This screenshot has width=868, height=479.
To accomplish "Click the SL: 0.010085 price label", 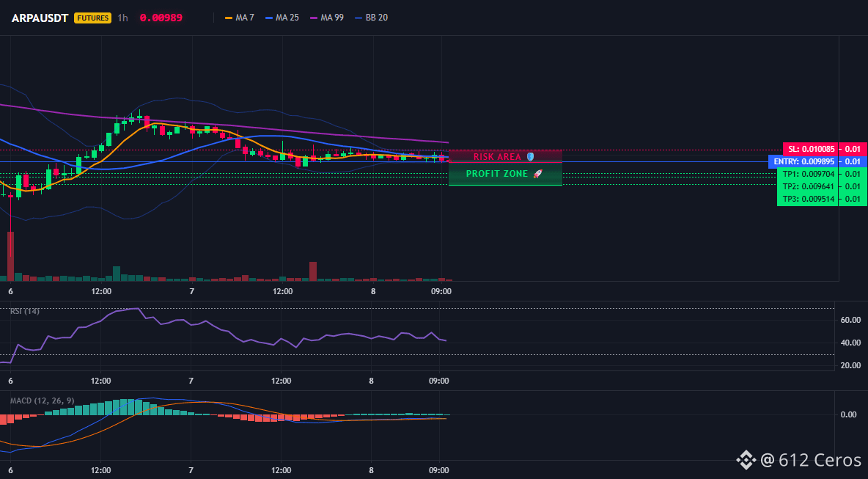I will (810, 149).
